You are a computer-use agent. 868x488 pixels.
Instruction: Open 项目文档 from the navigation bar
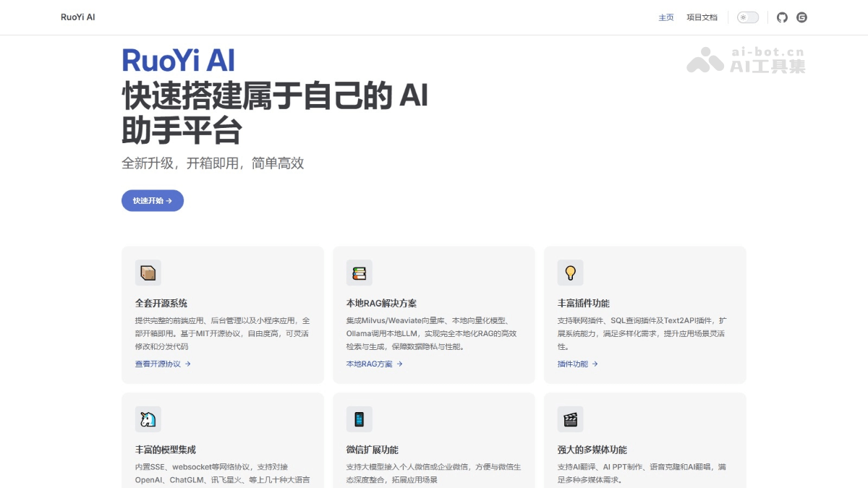tap(702, 17)
